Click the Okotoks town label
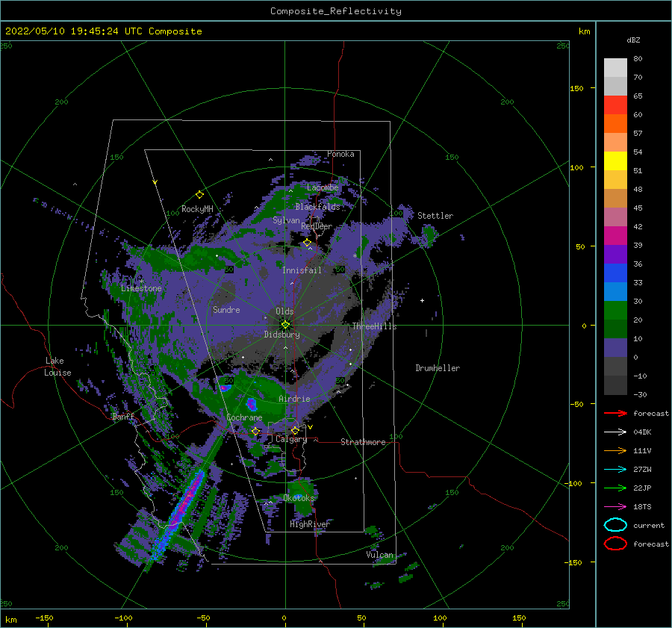 (299, 498)
